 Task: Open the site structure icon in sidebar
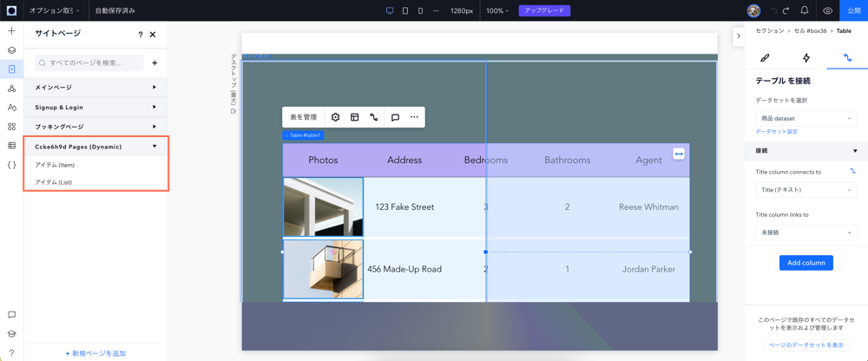(x=11, y=89)
